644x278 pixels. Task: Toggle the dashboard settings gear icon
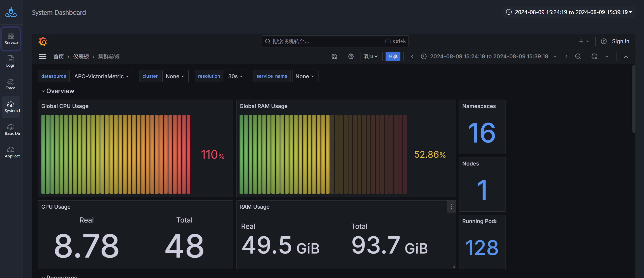(351, 56)
